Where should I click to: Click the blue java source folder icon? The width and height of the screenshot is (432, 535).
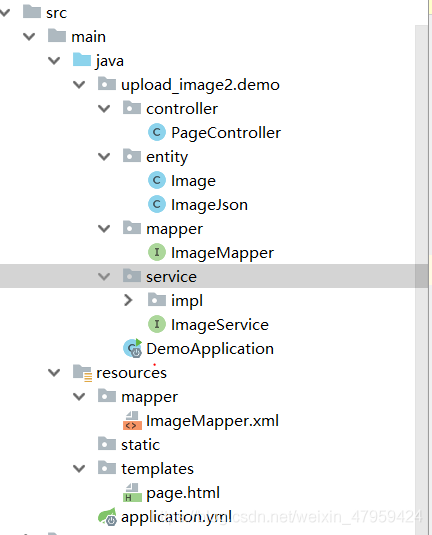tap(82, 60)
